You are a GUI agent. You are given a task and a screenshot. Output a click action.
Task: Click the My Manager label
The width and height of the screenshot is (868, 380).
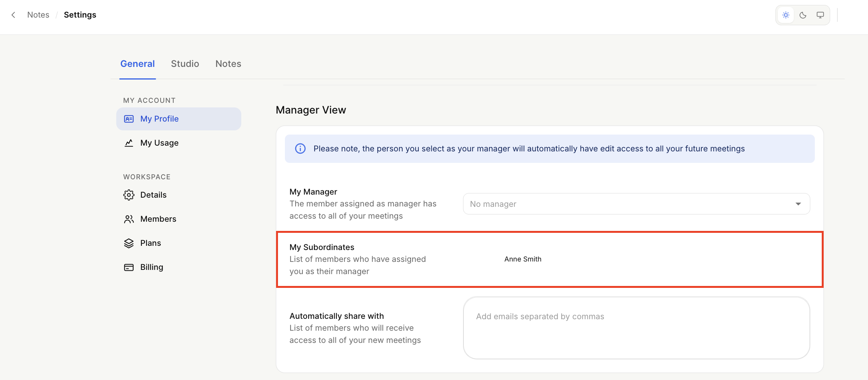point(313,192)
